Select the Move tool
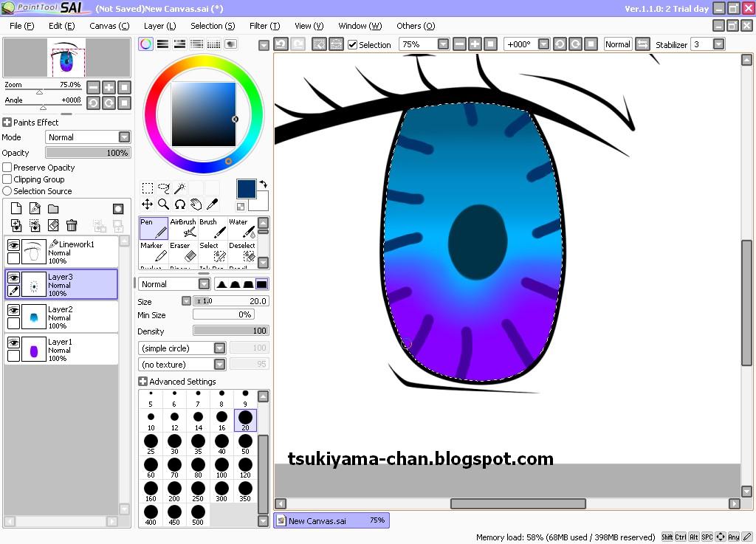Image resolution: width=756 pixels, height=544 pixels. [148, 204]
